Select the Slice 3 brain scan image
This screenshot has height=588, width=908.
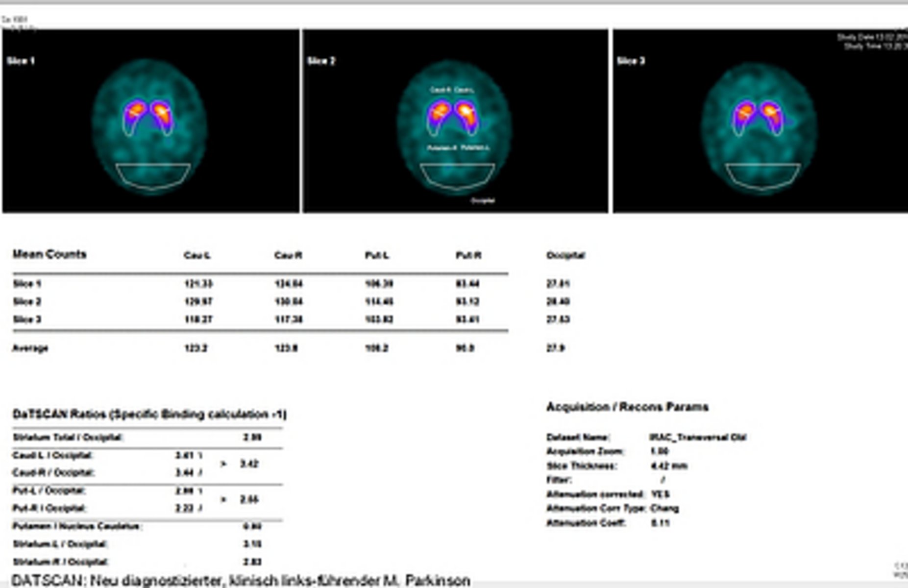click(x=761, y=121)
